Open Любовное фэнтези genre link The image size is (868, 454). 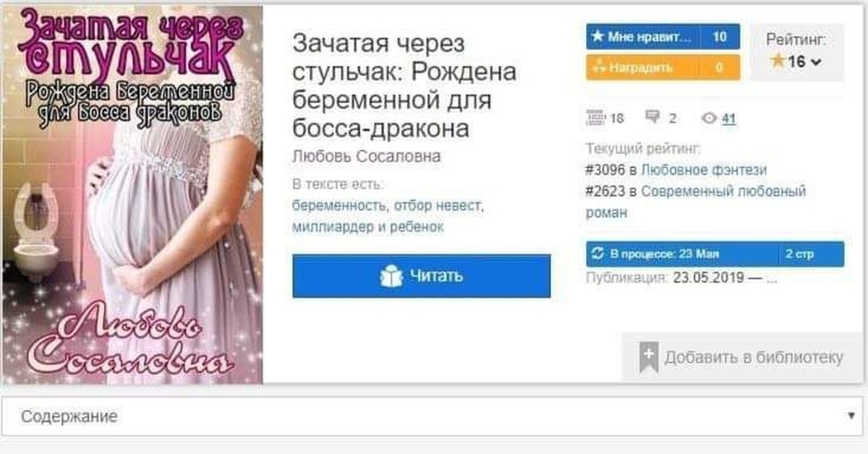pos(704,170)
